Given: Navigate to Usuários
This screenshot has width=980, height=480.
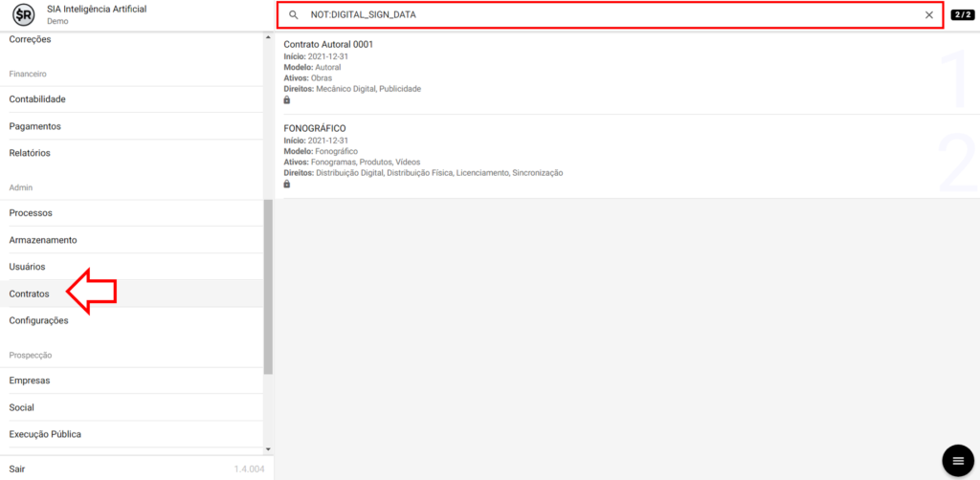Looking at the screenshot, I should [x=27, y=267].
